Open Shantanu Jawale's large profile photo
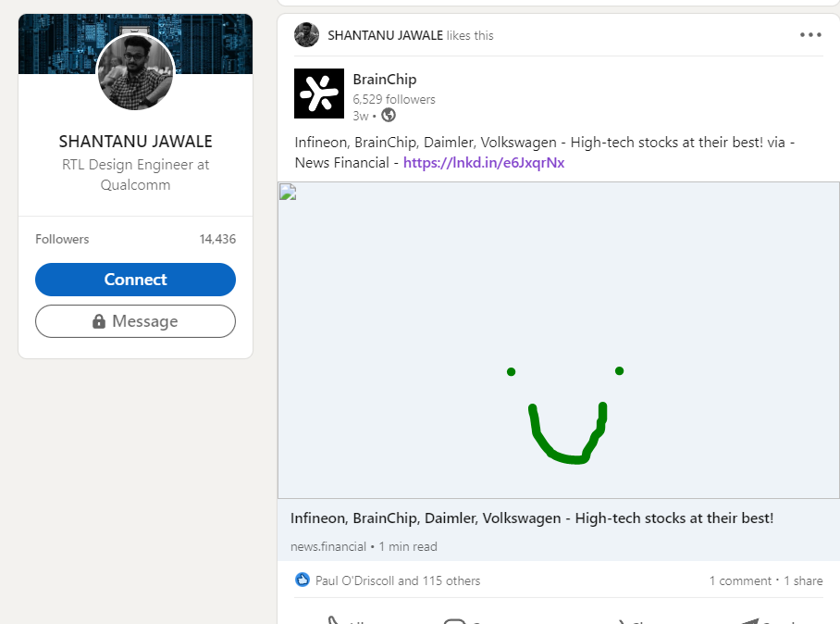Viewport: 840px width, 624px height. 136,70
